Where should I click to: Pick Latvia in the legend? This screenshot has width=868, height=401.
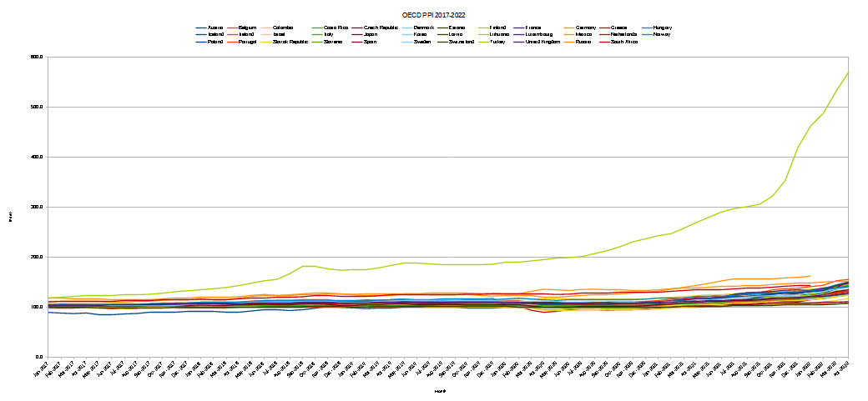point(456,34)
